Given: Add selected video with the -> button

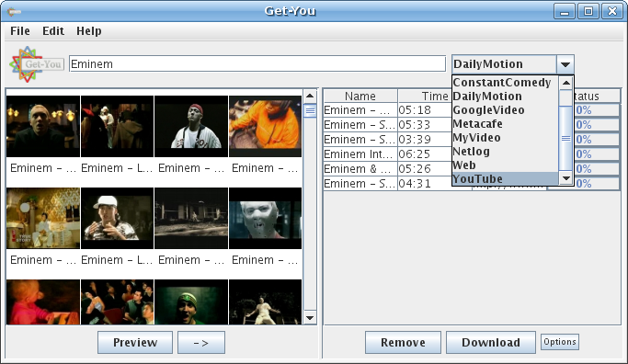Looking at the screenshot, I should [201, 342].
